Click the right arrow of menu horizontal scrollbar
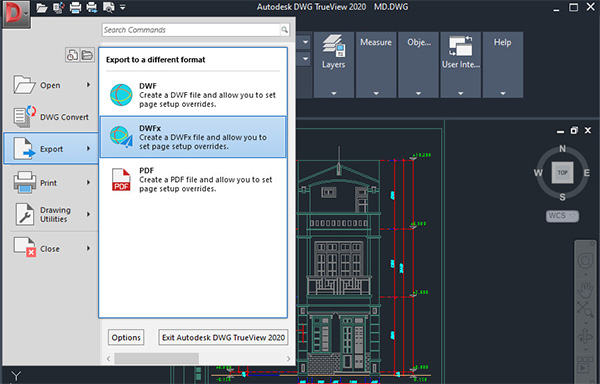 pos(288,358)
